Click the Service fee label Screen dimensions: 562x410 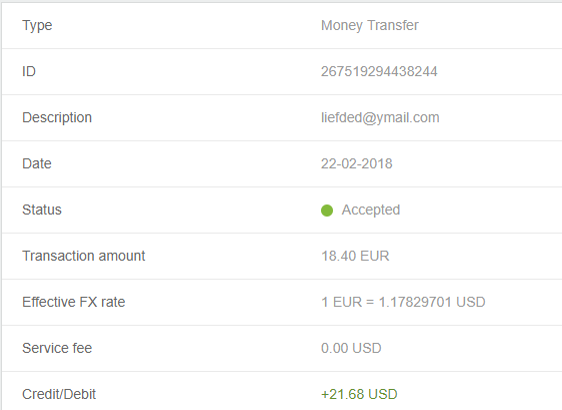pyautogui.click(x=57, y=348)
